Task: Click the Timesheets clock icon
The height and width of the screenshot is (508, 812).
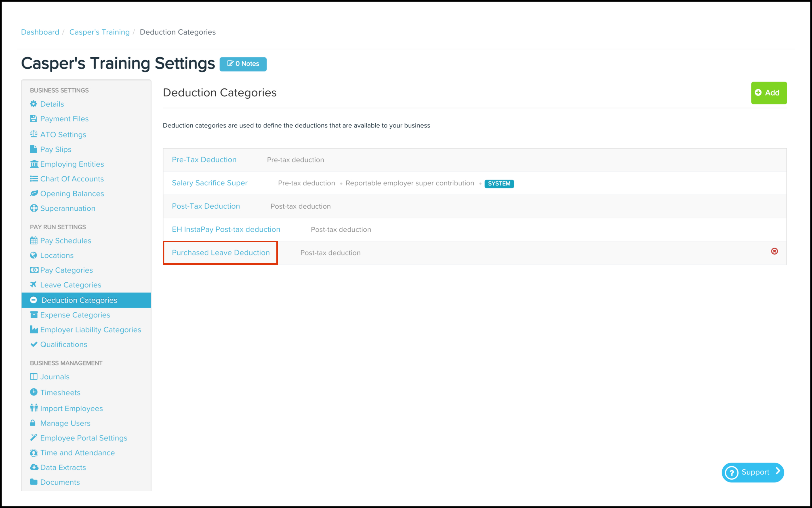Action: pos(34,392)
